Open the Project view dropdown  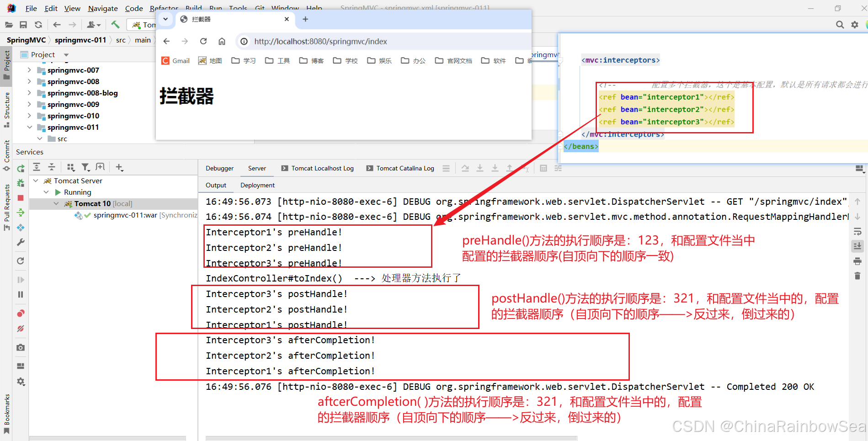[x=66, y=55]
